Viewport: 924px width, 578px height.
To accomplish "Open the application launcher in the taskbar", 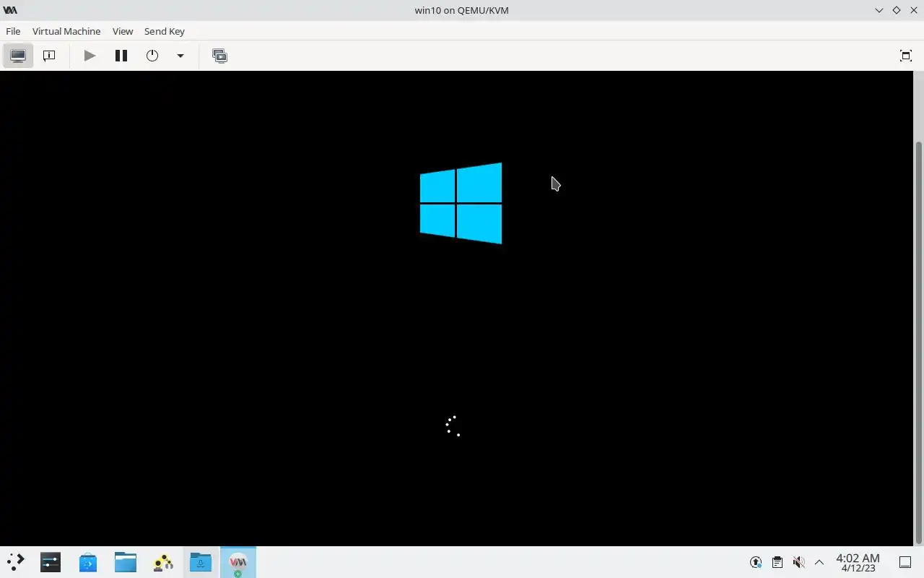I will pos(15,562).
